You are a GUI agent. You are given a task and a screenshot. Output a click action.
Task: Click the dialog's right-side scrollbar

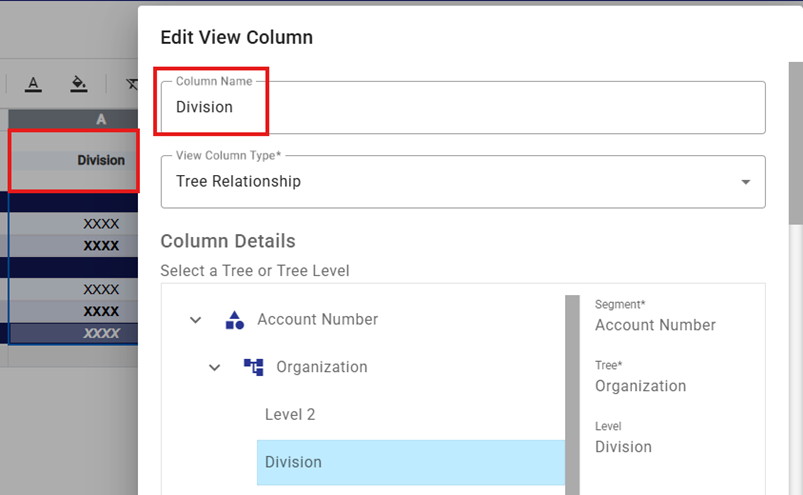[795, 143]
